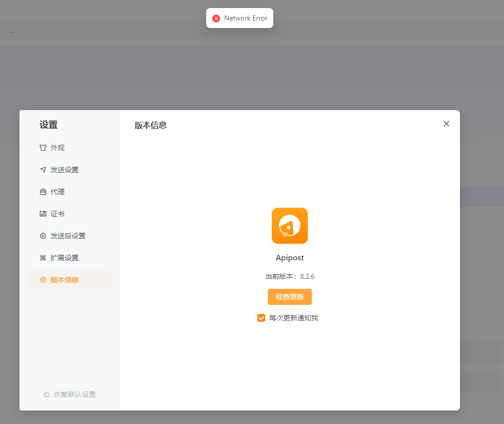
Task: Click the cloud icon beside 恢复默认设置
Action: tap(47, 394)
